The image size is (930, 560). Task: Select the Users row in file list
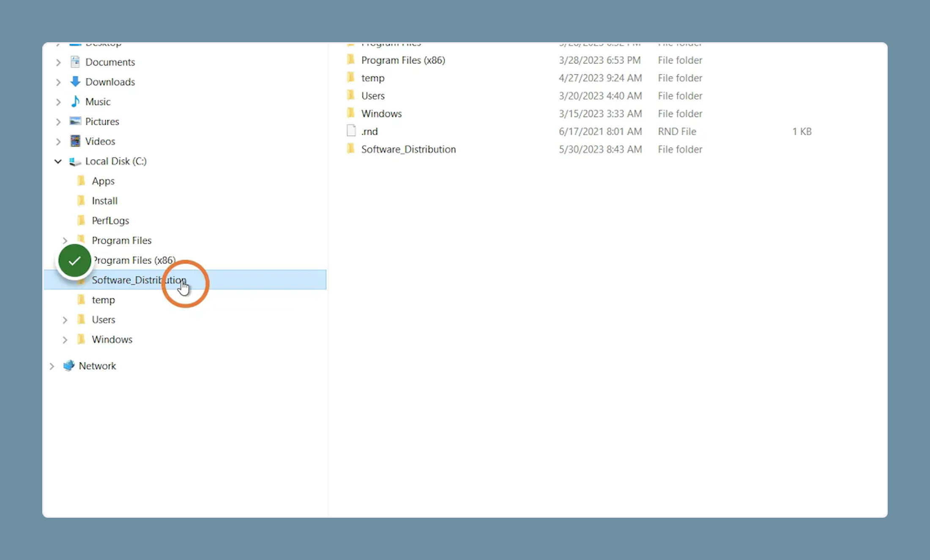[x=579, y=96]
